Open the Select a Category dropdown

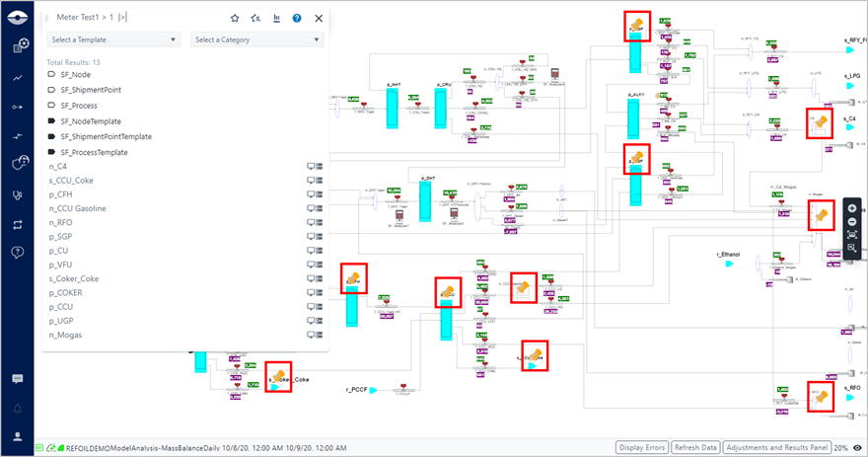(257, 39)
